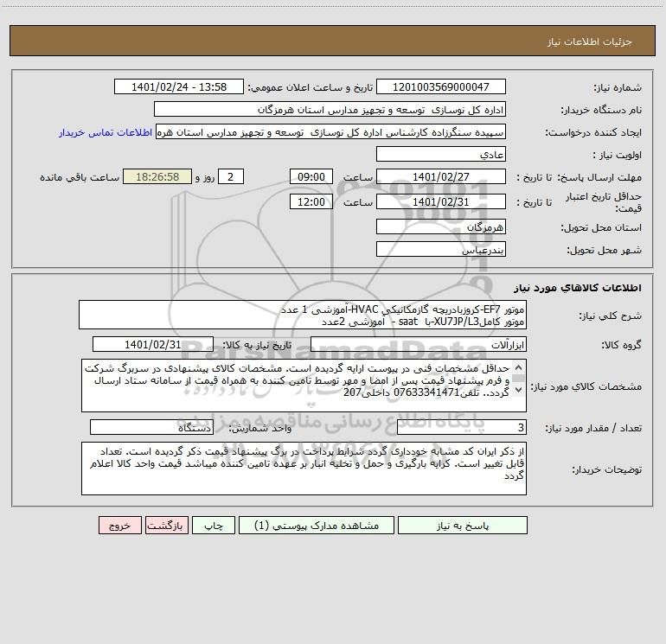Click the حداقل تاریخ اعتبار قیمت label

(x=604, y=202)
